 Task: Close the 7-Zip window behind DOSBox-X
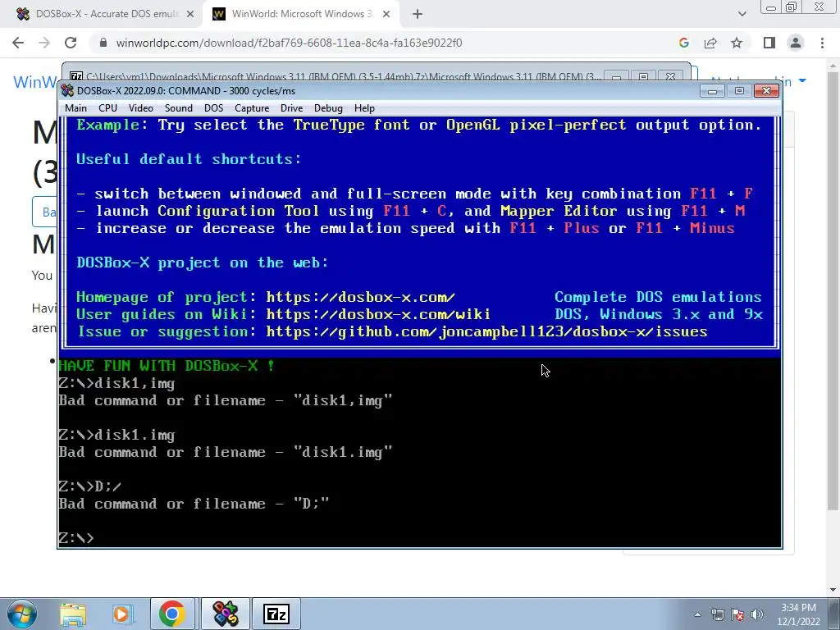[x=670, y=76]
